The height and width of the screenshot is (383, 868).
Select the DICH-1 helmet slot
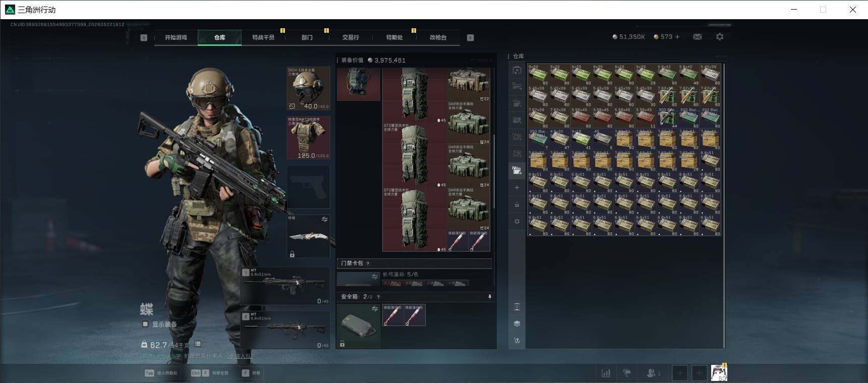pyautogui.click(x=308, y=88)
